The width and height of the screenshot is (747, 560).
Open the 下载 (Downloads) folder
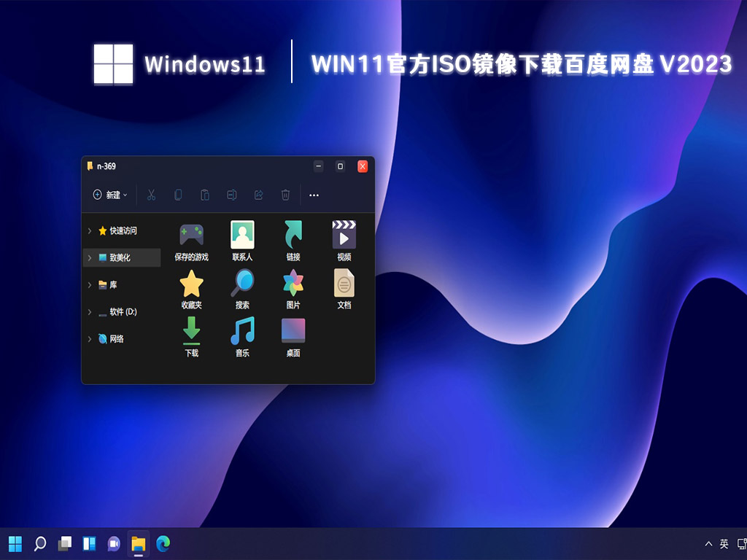pyautogui.click(x=191, y=335)
